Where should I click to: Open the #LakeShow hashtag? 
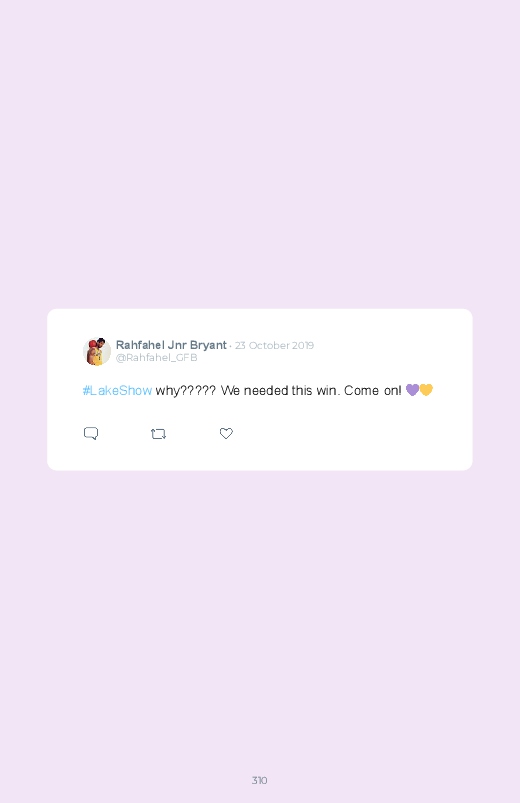pyautogui.click(x=117, y=390)
